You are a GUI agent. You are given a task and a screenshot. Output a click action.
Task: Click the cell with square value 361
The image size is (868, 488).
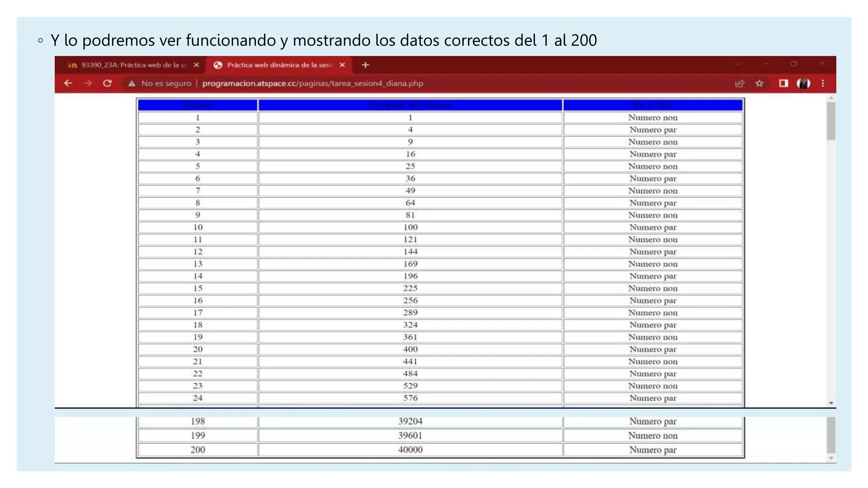(410, 337)
